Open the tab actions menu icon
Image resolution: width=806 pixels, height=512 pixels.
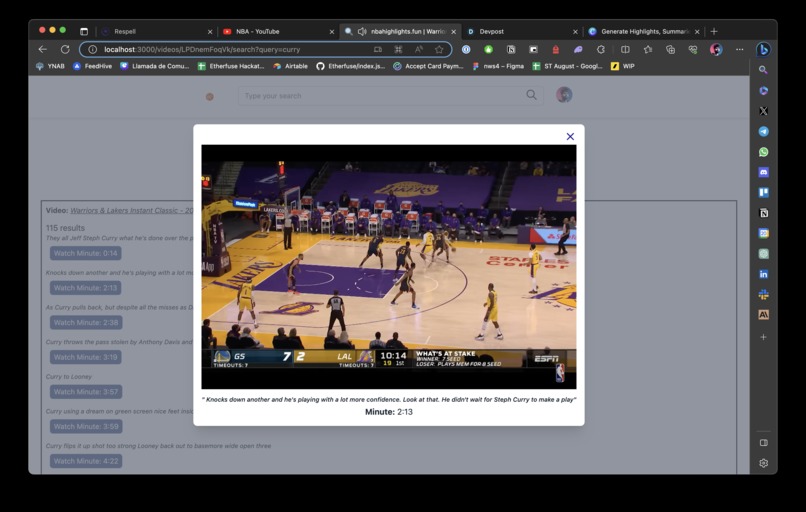point(84,31)
